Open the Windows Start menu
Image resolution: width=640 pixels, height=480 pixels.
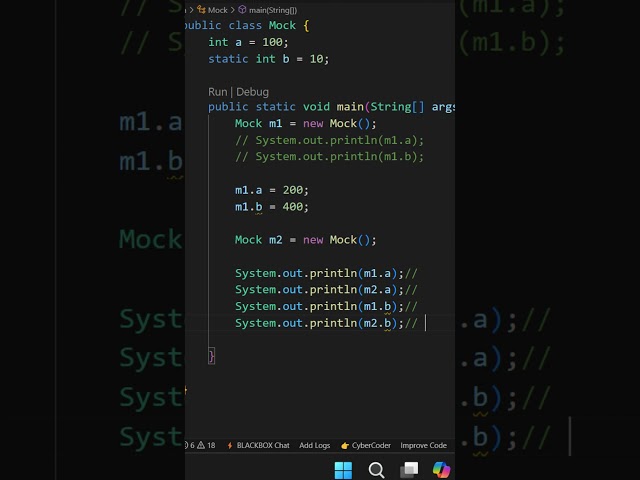(343, 470)
